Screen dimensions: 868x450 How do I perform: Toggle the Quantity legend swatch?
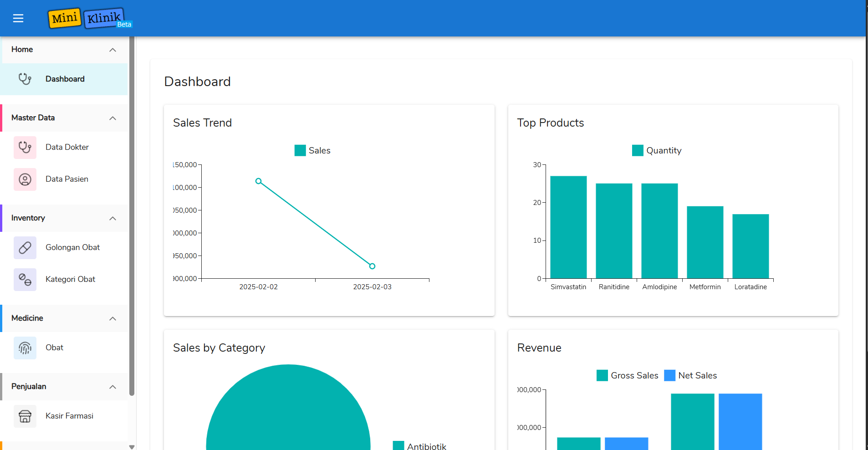pos(638,150)
